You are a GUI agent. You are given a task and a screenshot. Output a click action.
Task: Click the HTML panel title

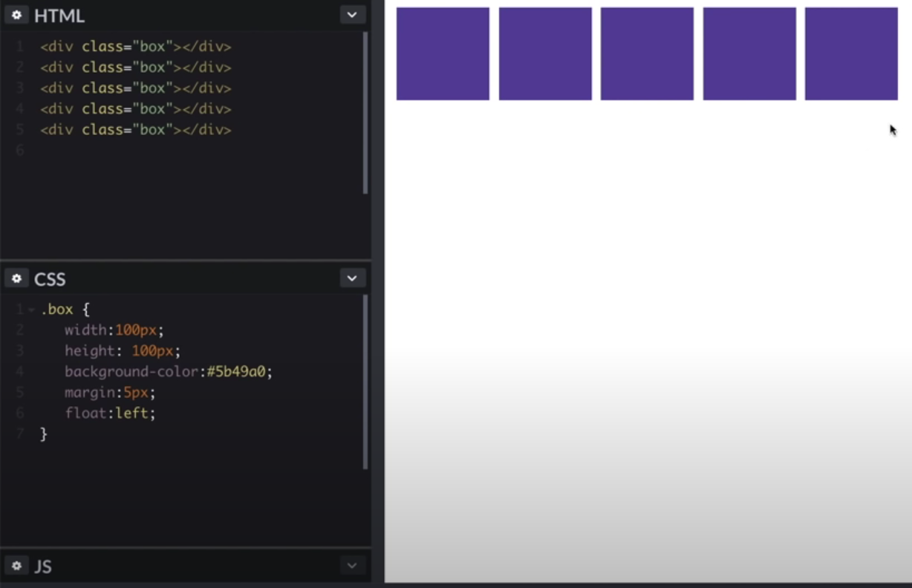59,16
